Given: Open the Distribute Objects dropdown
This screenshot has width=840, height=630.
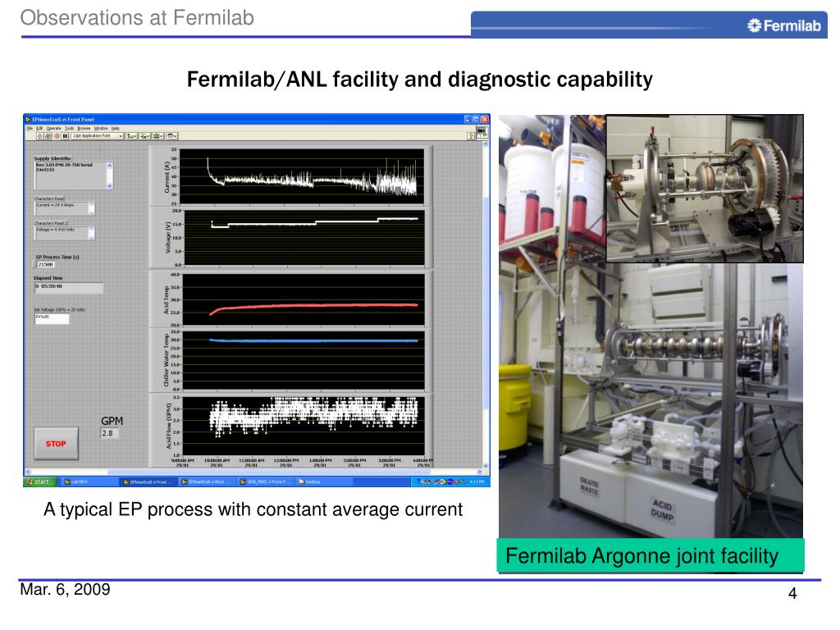Looking at the screenshot, I should pos(144,136).
